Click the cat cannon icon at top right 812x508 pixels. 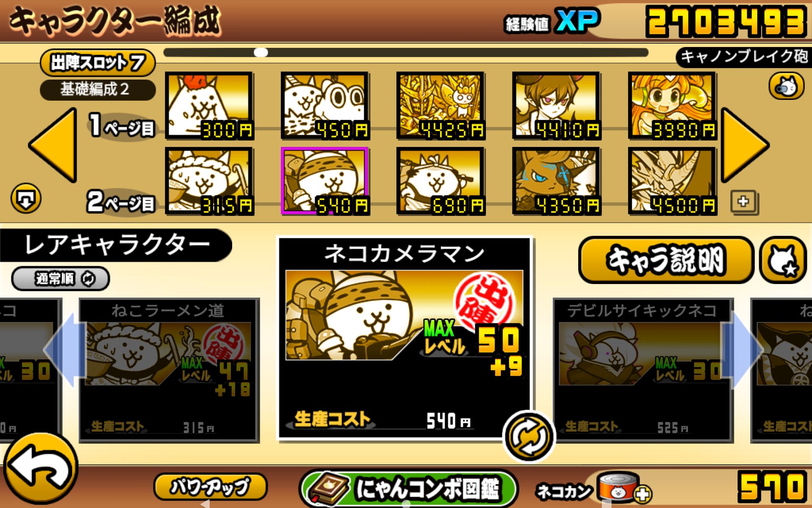coord(786,86)
